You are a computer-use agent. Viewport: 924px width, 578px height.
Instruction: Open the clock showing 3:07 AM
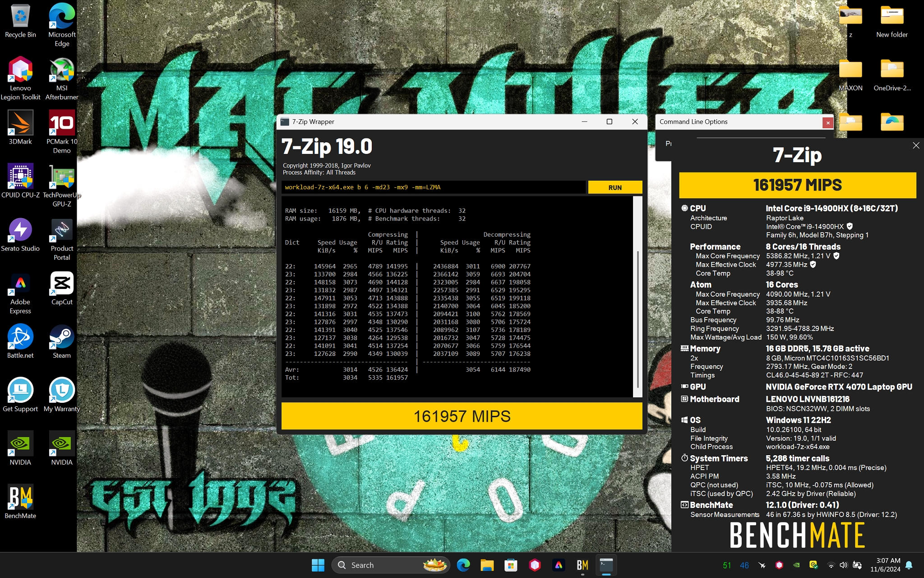pos(885,565)
